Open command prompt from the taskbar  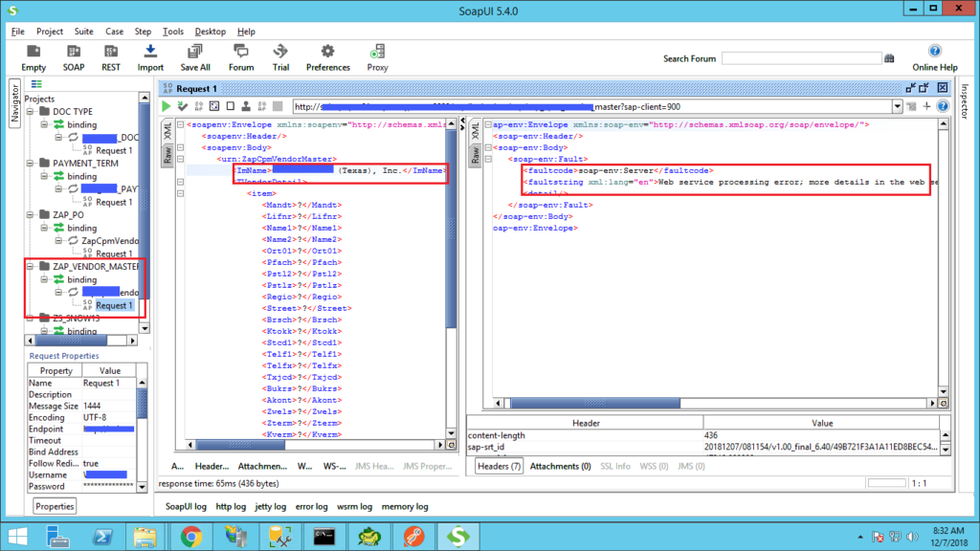coord(324,537)
